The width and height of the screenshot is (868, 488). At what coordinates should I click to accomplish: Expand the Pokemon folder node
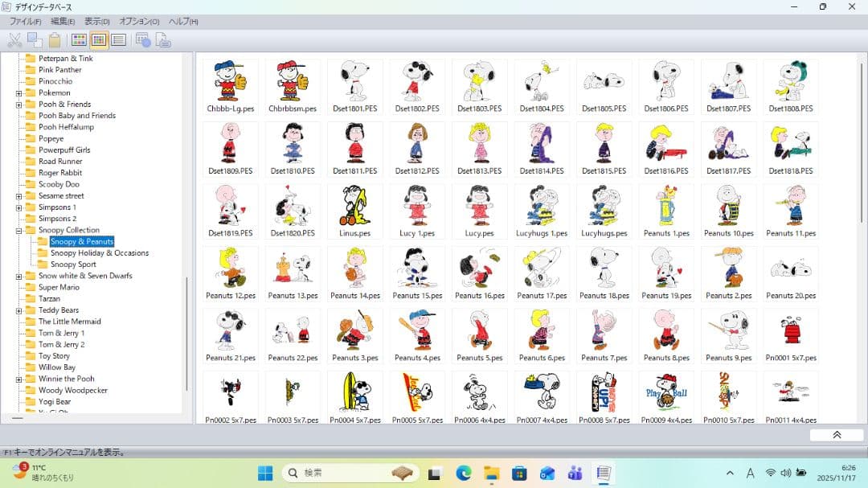click(18, 93)
